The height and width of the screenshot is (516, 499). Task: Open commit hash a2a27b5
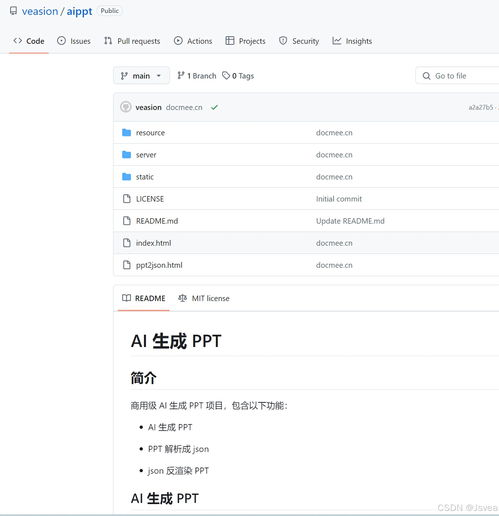(x=481, y=107)
